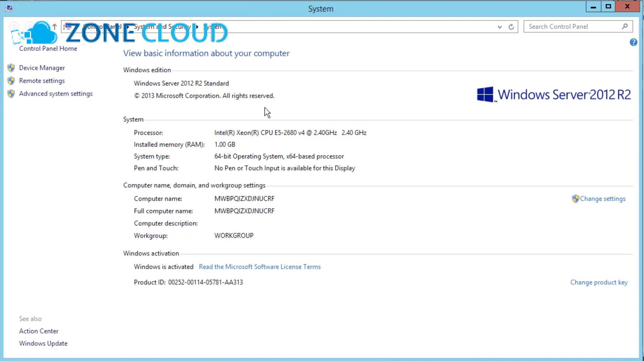Read the Microsoft Software License Terms

pyautogui.click(x=260, y=267)
